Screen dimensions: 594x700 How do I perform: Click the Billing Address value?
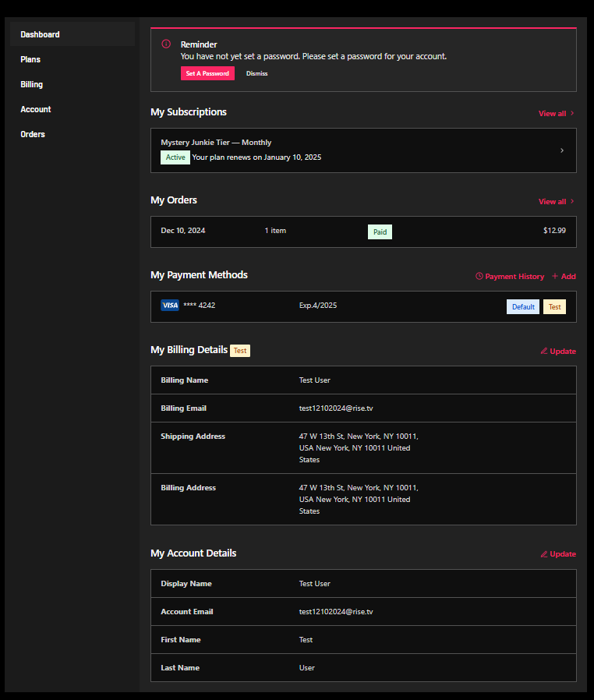(x=359, y=499)
